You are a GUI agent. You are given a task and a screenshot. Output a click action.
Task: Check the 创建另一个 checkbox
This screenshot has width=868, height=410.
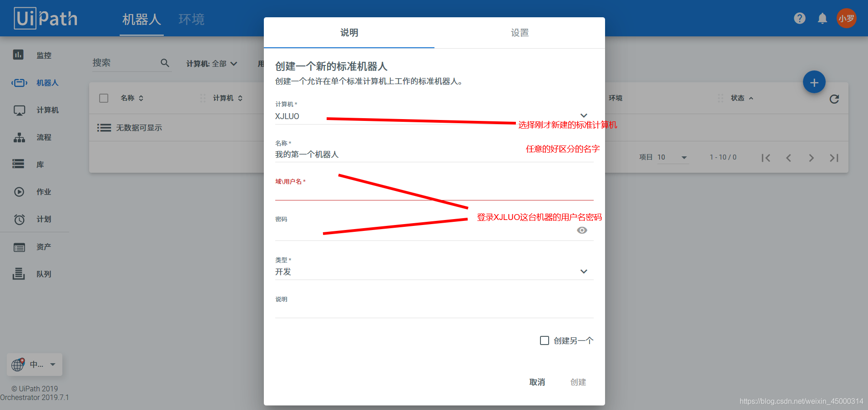click(544, 340)
